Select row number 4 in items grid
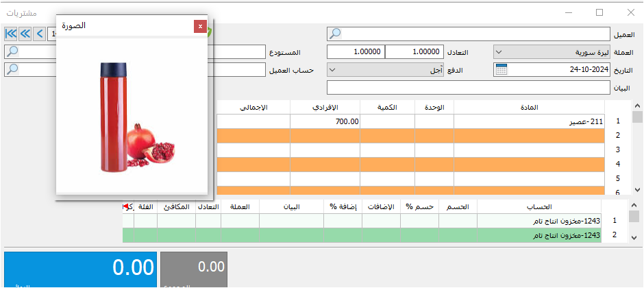 coord(617,165)
